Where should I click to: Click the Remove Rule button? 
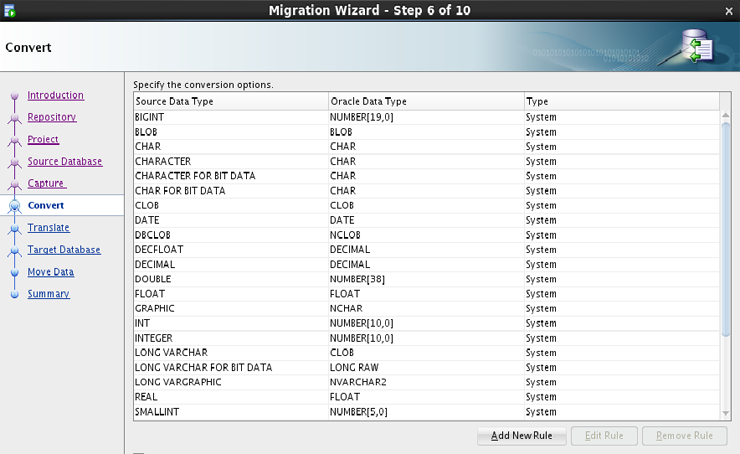point(684,436)
